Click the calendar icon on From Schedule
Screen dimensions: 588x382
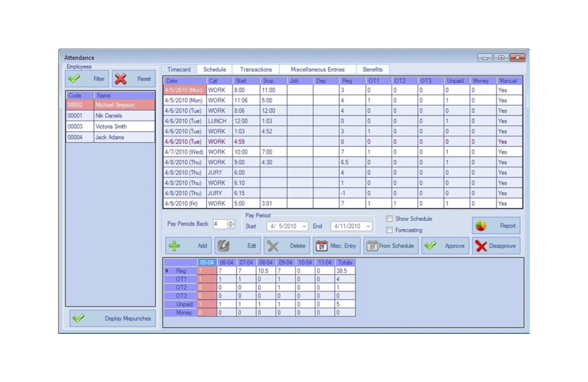coord(372,246)
